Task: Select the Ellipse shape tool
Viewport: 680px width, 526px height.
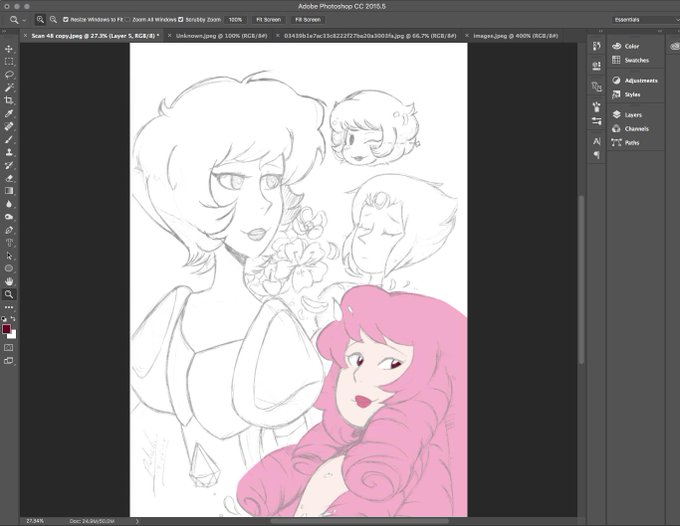Action: [9, 268]
